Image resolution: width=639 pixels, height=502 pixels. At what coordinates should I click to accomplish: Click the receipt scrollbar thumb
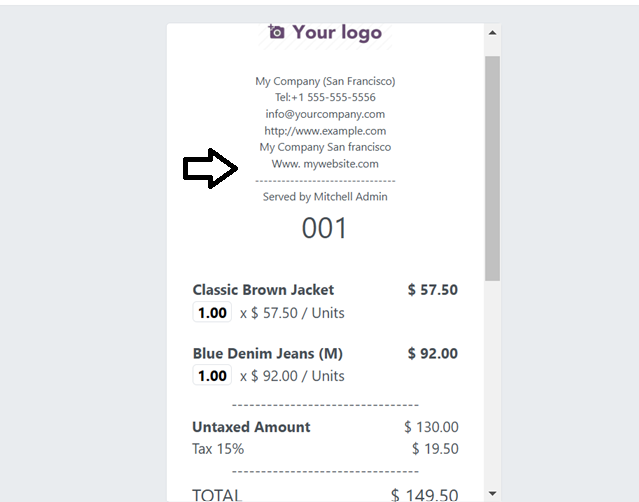(x=492, y=168)
